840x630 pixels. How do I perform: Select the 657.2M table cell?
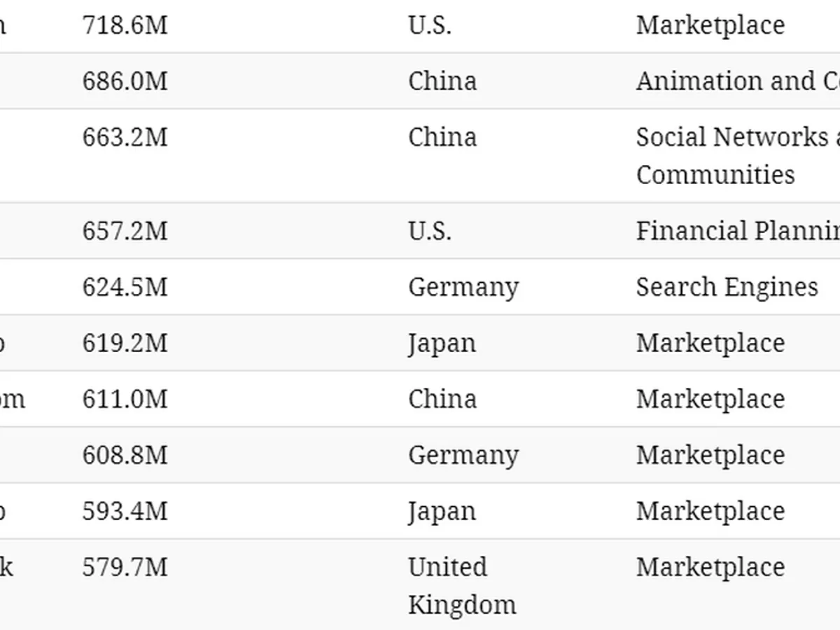click(125, 231)
